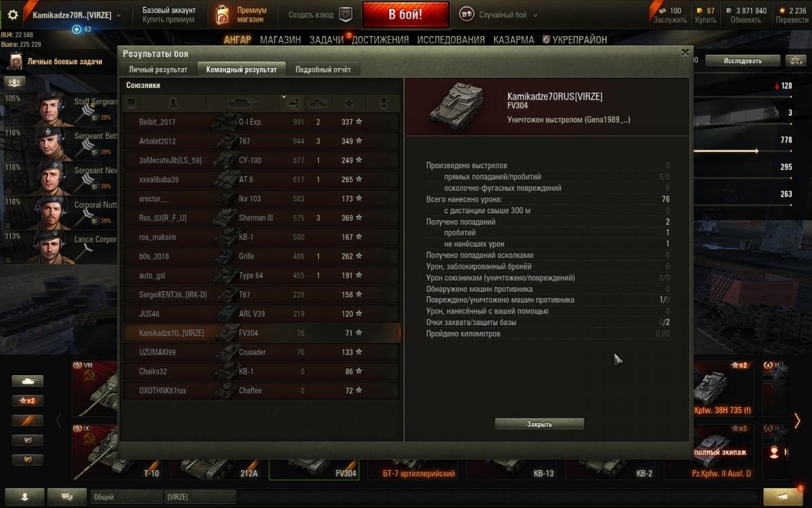Toggle the squad column header

point(131,103)
